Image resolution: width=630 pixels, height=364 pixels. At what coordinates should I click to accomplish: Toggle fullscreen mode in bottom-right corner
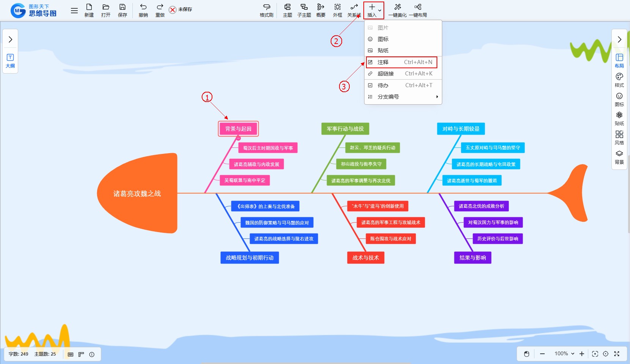tap(617, 354)
